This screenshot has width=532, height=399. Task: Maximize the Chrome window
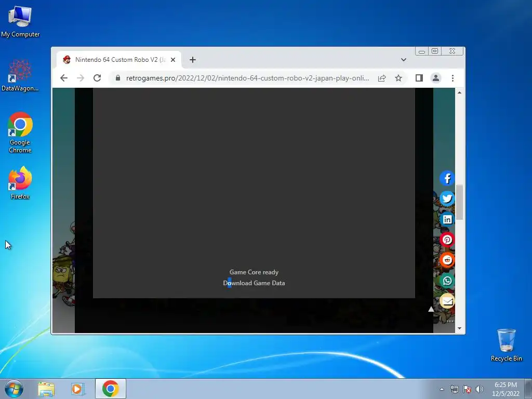click(435, 51)
